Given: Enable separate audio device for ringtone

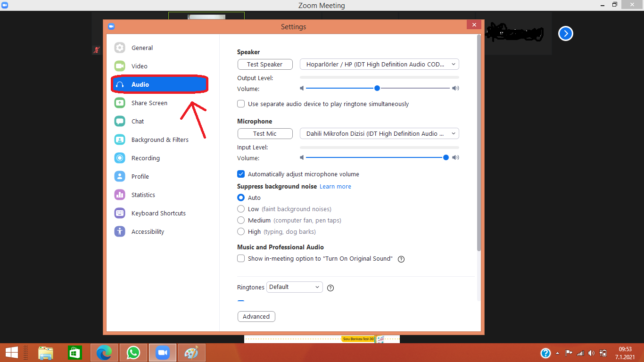Looking at the screenshot, I should 241,104.
